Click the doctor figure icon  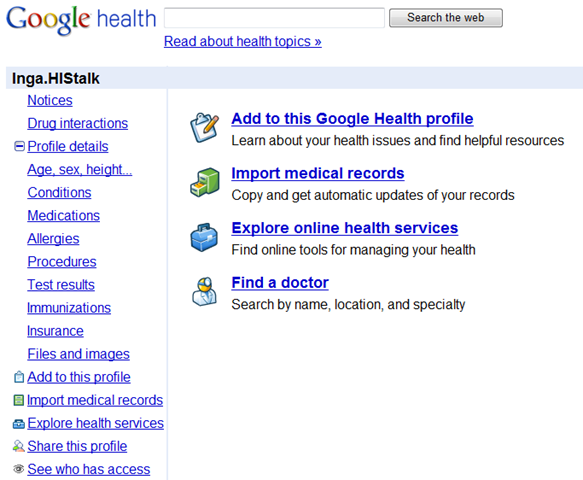click(x=204, y=291)
